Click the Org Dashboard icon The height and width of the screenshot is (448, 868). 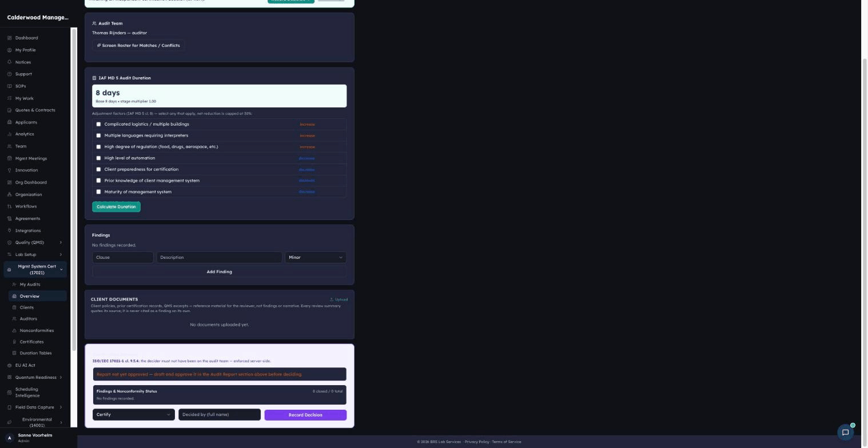point(9,182)
